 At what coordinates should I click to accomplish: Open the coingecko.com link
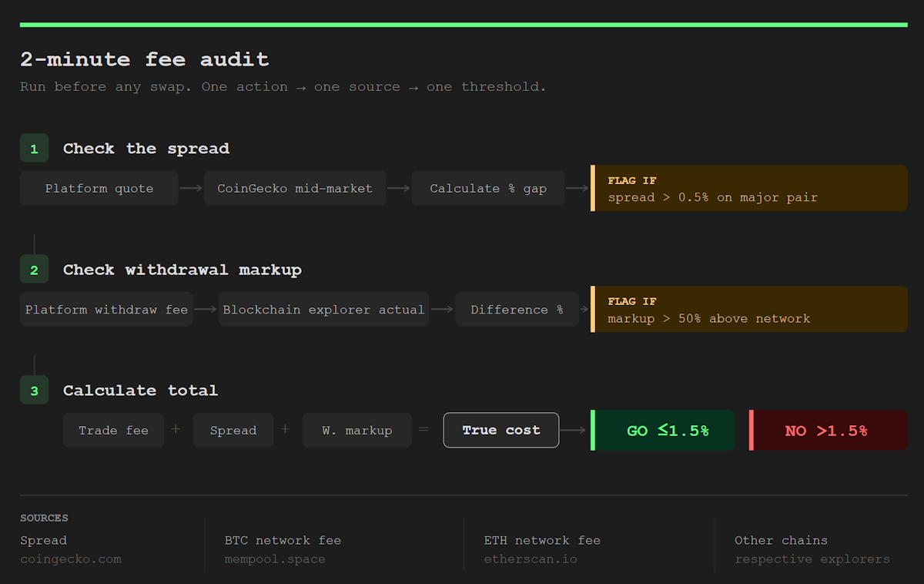pos(71,559)
